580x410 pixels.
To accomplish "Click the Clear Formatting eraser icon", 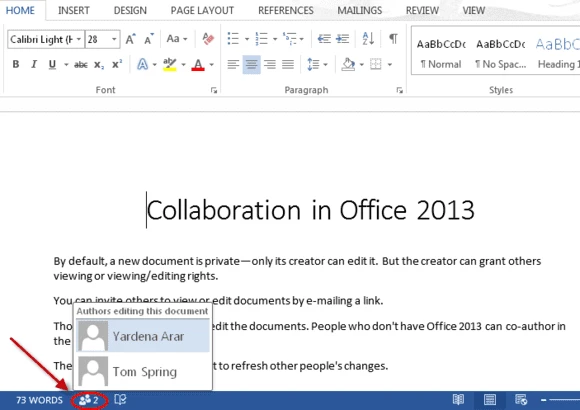I will [x=208, y=39].
